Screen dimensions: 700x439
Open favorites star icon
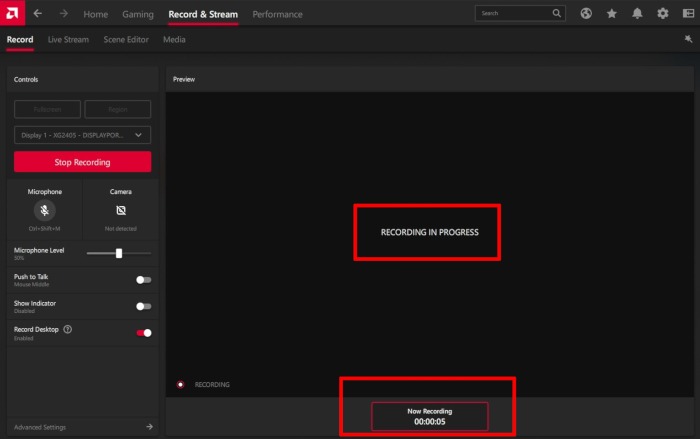(x=612, y=13)
